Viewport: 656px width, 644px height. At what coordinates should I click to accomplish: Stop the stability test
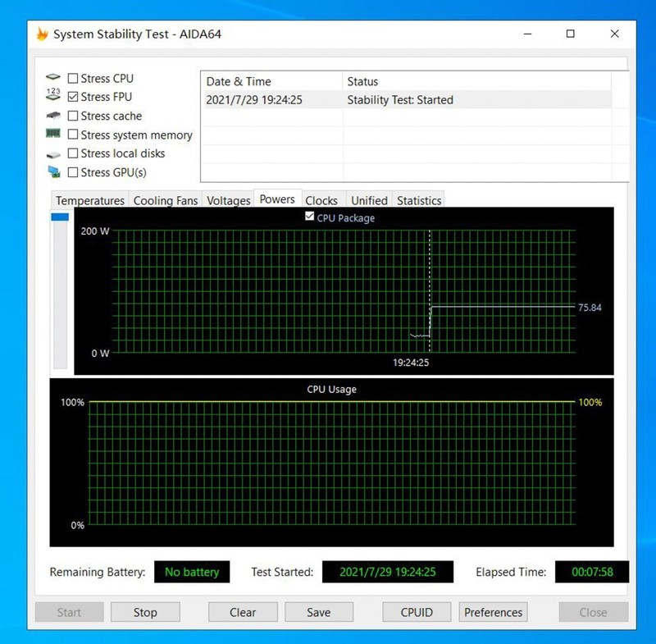point(145,612)
